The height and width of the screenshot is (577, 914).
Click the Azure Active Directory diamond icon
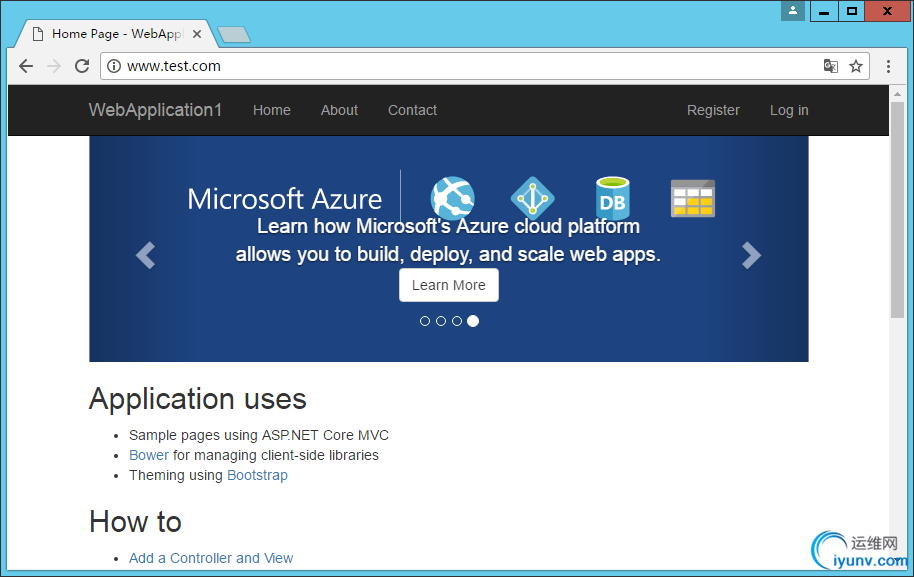click(x=532, y=198)
